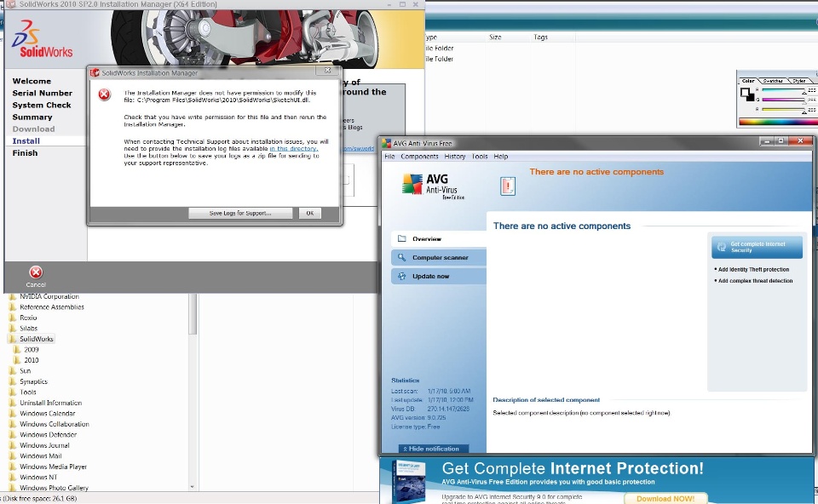The width and height of the screenshot is (818, 504).
Task: Select Serial Number step in installer
Action: (x=43, y=94)
